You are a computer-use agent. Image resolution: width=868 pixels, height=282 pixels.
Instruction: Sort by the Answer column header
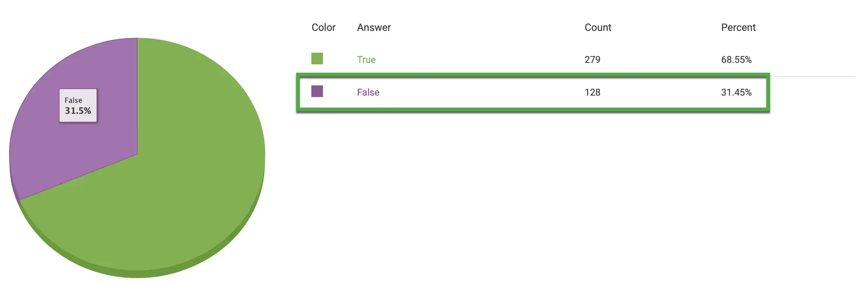(x=374, y=28)
